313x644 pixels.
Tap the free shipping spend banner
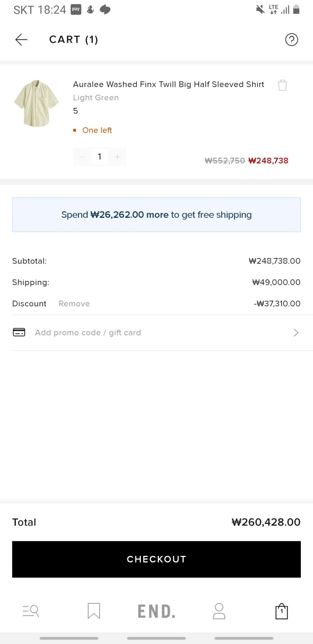tap(156, 215)
